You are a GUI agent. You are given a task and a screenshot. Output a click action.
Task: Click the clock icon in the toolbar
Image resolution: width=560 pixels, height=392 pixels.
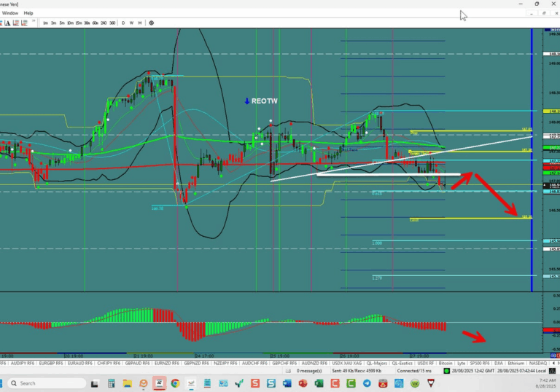point(152,23)
